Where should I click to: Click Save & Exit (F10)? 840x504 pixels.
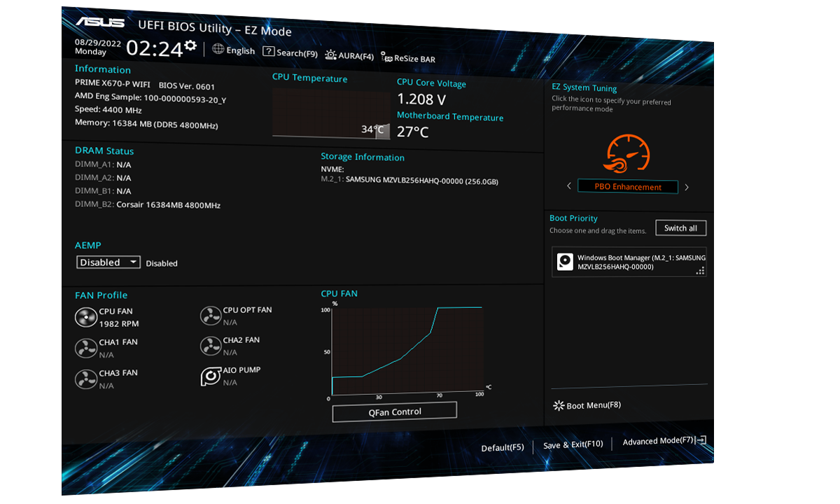point(573,444)
